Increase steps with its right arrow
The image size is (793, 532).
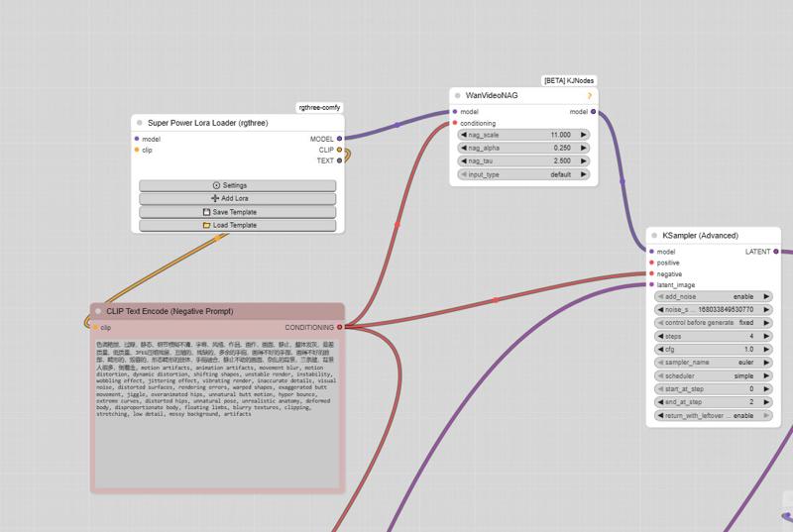[766, 336]
